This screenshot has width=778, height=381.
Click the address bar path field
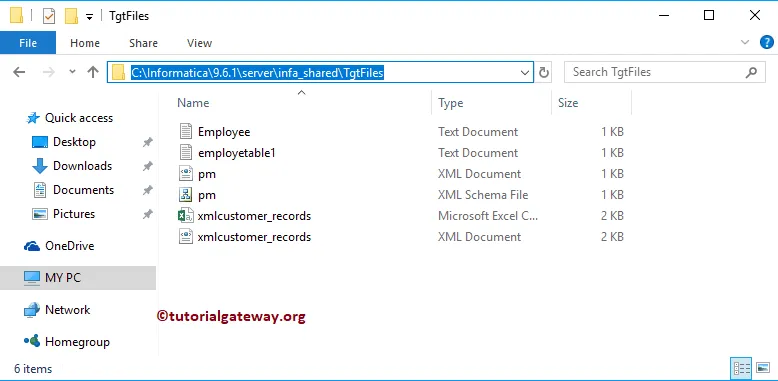320,72
